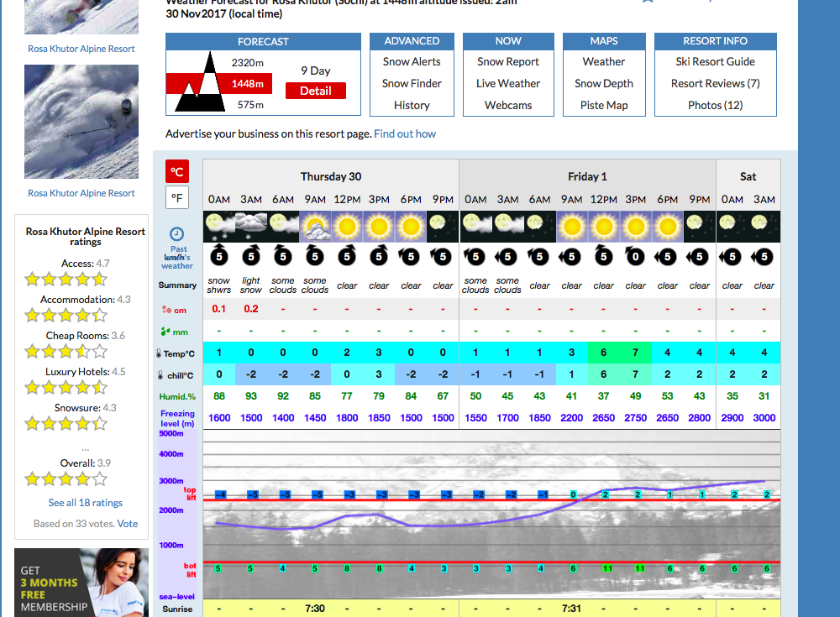Click Friday 3PM temperature cell 7

coord(635,353)
